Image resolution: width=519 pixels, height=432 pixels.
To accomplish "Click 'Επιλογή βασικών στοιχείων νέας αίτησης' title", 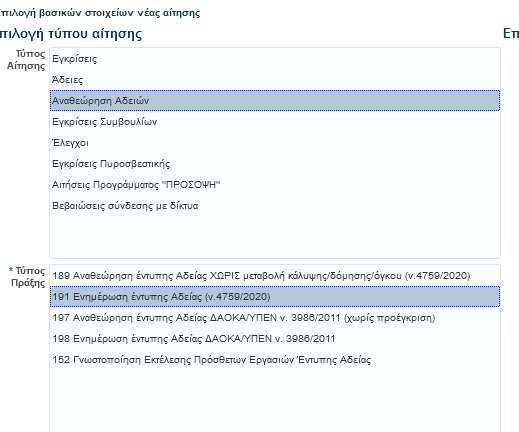I will 99,13.
